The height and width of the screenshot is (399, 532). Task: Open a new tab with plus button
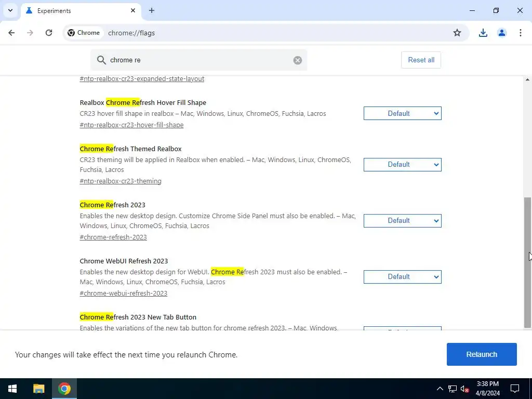(x=152, y=10)
